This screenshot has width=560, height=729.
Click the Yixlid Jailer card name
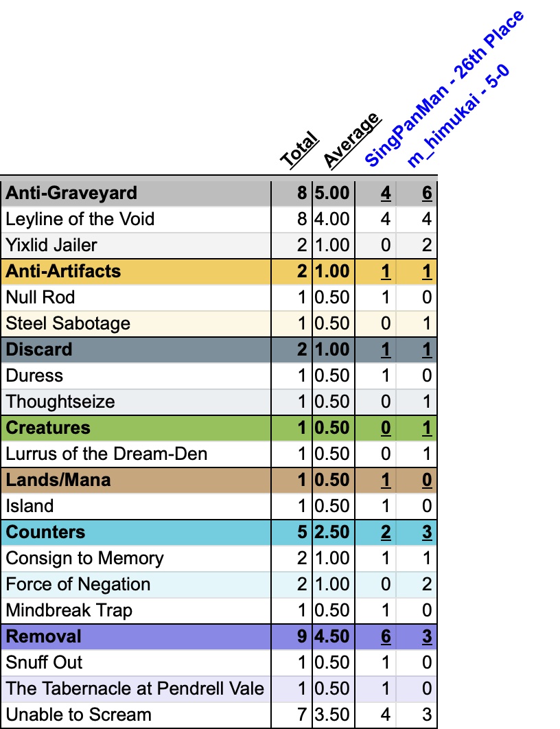pos(51,245)
